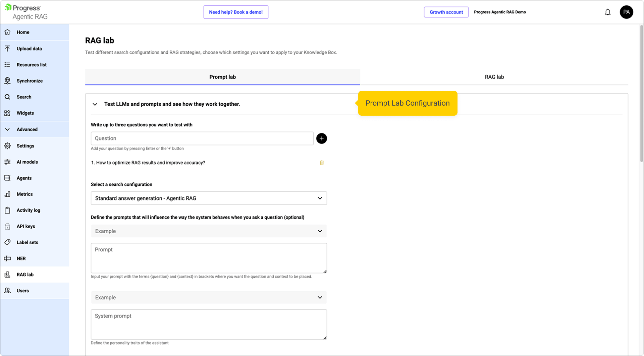
Task: Click the Need help? Book a demo button
Action: pos(235,12)
